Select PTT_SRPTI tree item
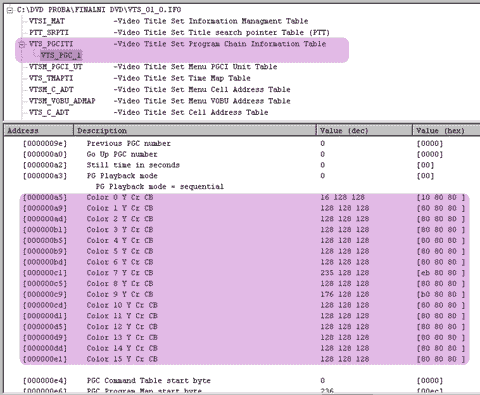Image resolution: width=480 pixels, height=395 pixels. [49, 33]
